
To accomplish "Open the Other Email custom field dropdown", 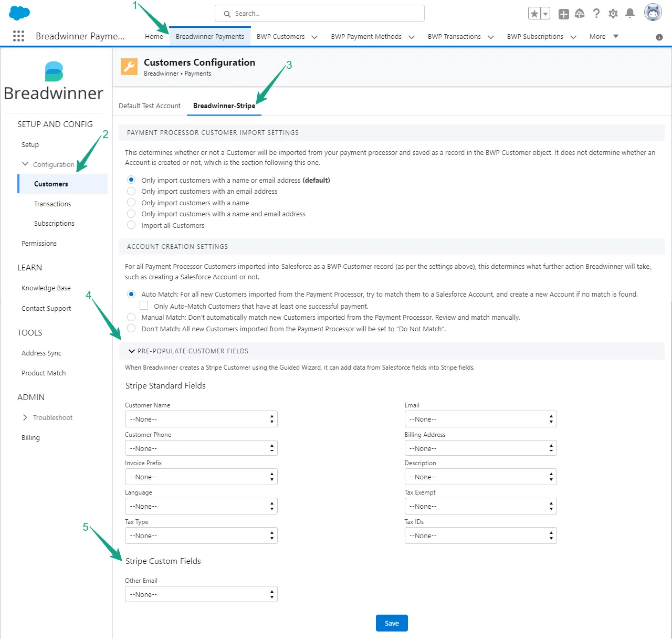I will click(x=201, y=594).
